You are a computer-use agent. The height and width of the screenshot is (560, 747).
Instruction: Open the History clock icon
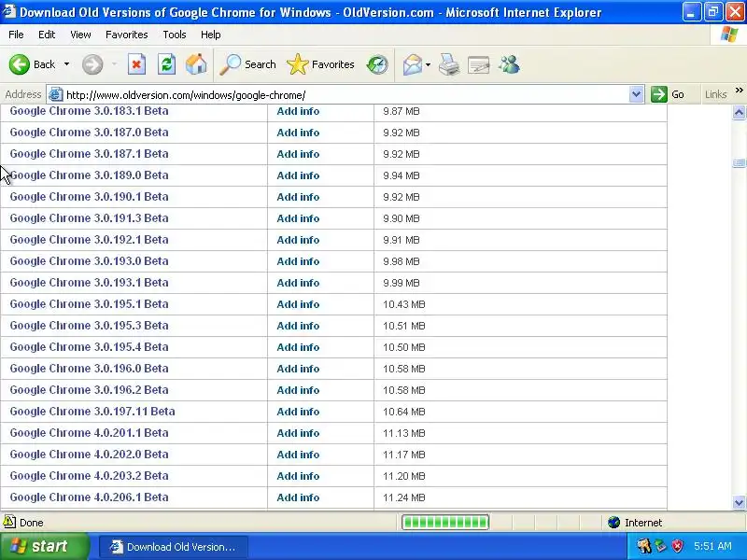[377, 64]
